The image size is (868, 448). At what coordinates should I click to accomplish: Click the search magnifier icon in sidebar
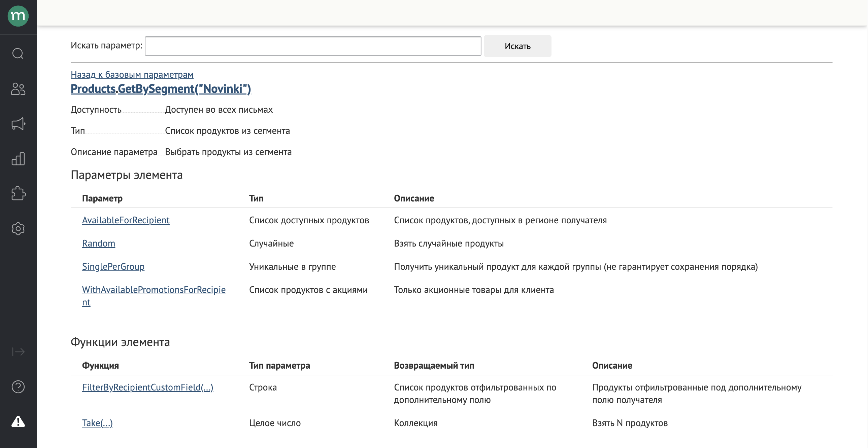coord(18,53)
